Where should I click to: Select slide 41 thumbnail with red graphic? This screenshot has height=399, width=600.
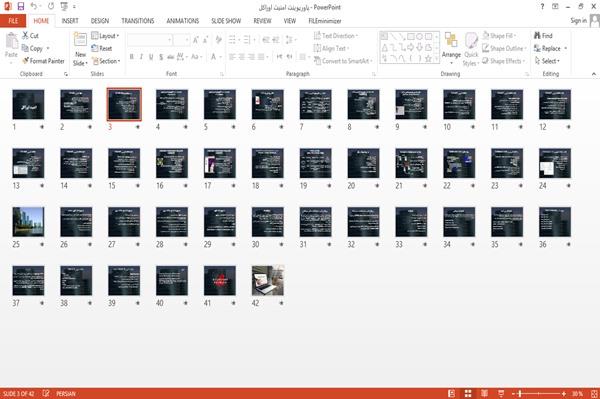(x=220, y=280)
